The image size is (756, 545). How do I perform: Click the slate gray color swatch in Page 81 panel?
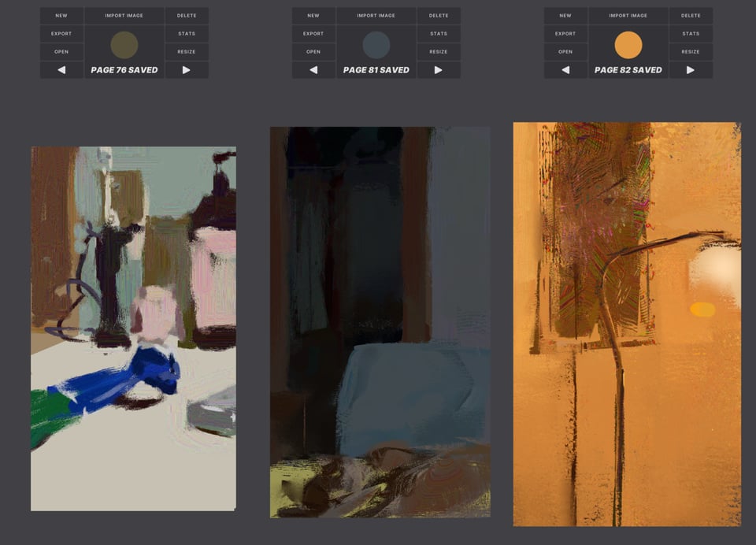tap(376, 45)
